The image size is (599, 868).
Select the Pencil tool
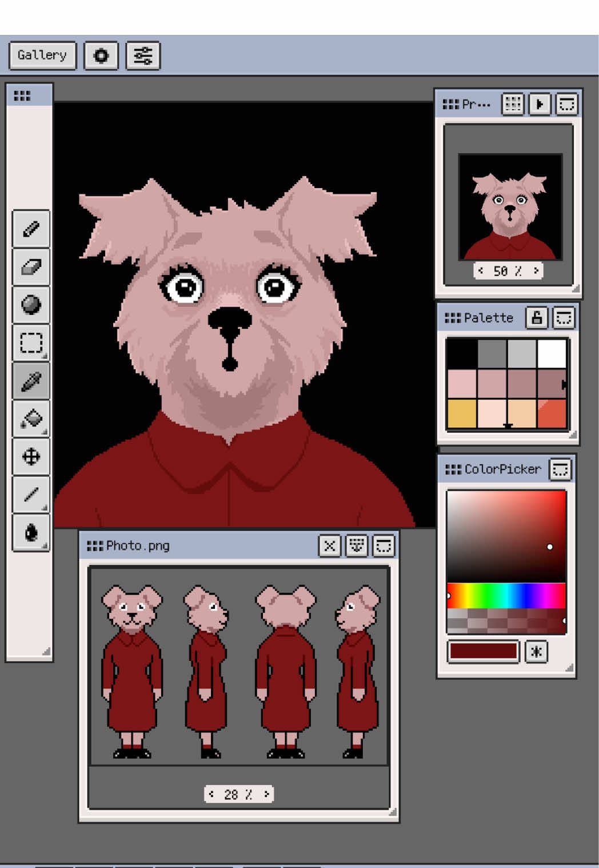pos(31,229)
